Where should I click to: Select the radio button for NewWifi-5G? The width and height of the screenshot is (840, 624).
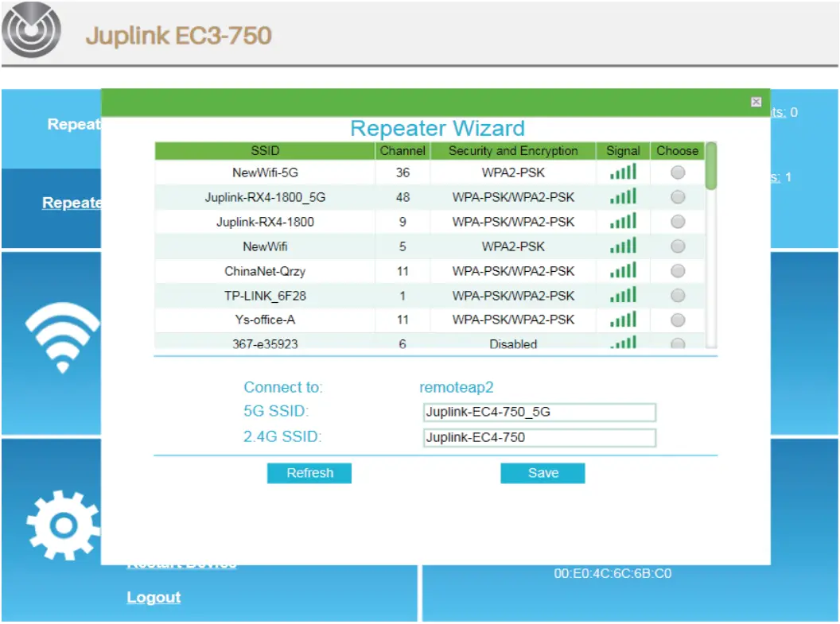677,171
